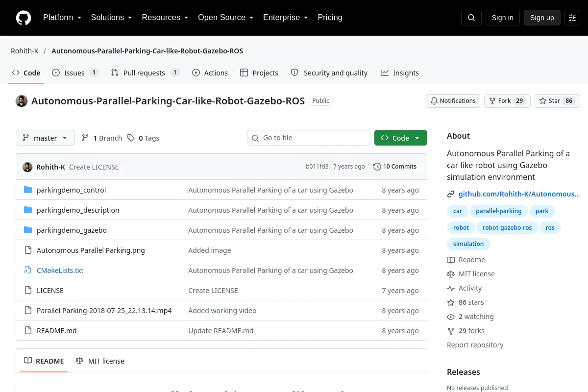
Task: Click the link icon beside the repository URL
Action: pyautogui.click(x=451, y=194)
